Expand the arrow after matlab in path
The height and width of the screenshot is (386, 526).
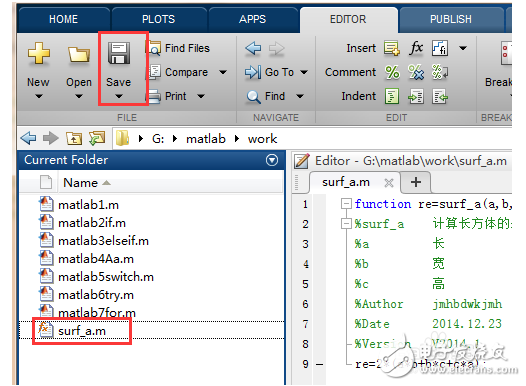[x=237, y=139]
